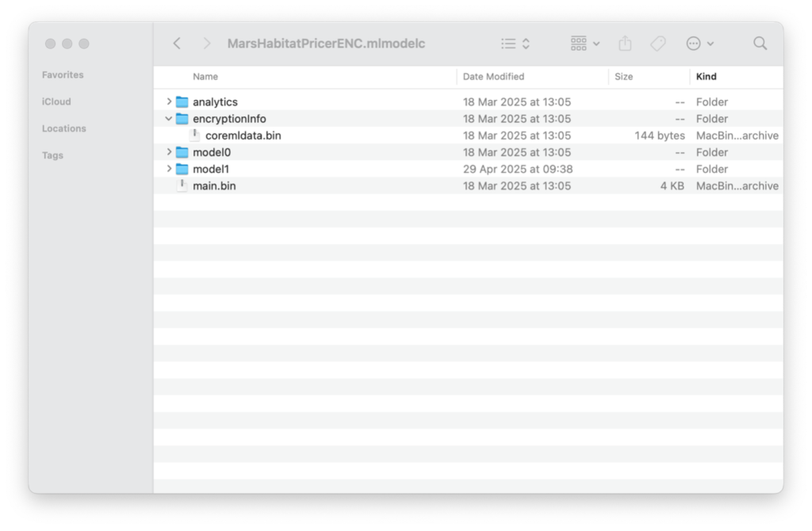Select the main.bin file icon
Screen dimensions: 812x531
point(182,186)
